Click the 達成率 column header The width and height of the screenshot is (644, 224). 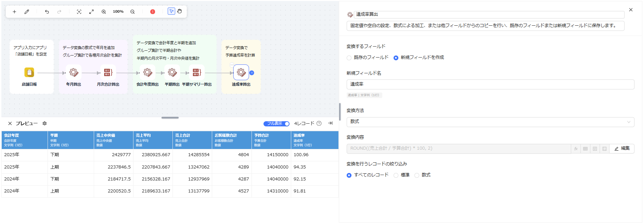314,140
